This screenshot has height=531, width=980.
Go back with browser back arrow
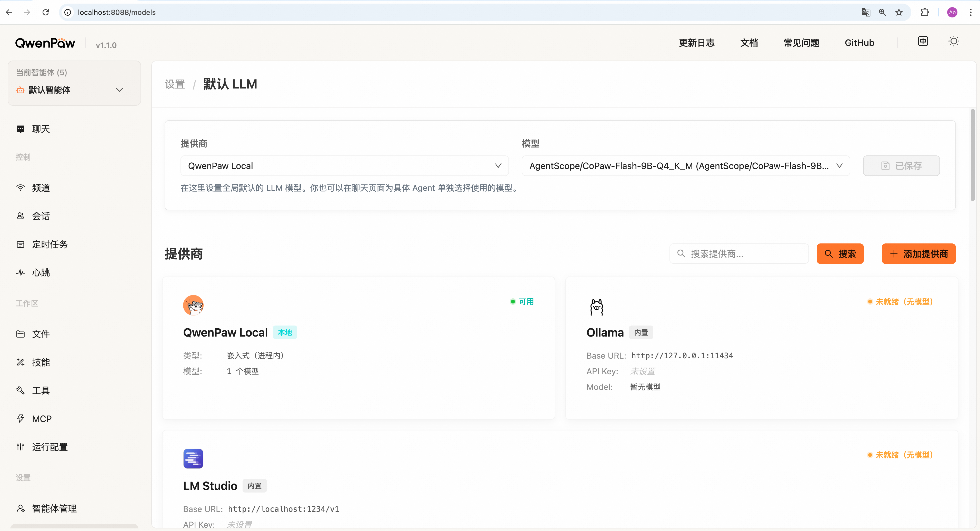click(x=9, y=12)
